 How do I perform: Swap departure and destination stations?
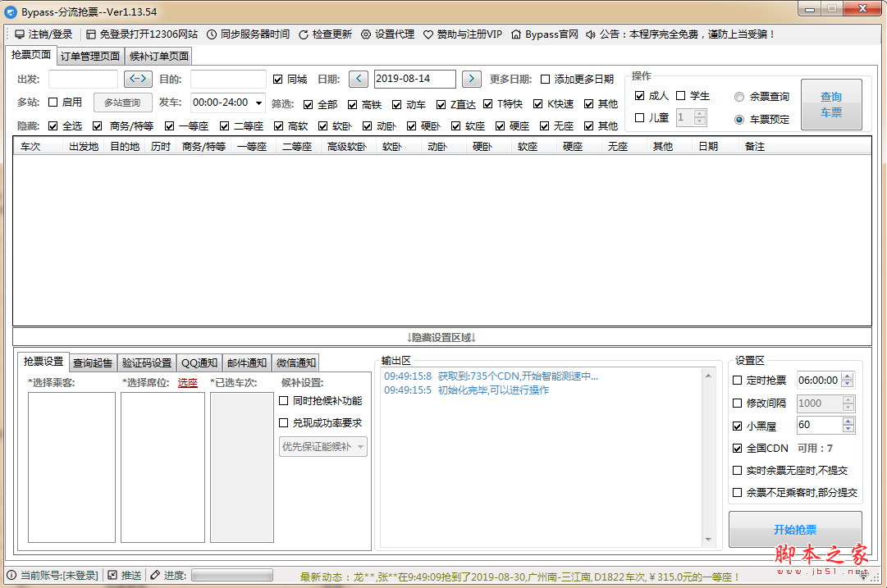pos(138,79)
